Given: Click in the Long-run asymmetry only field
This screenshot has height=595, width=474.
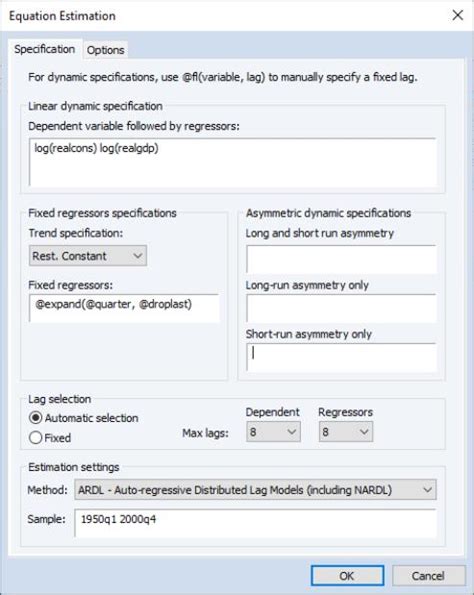Looking at the screenshot, I should [341, 309].
